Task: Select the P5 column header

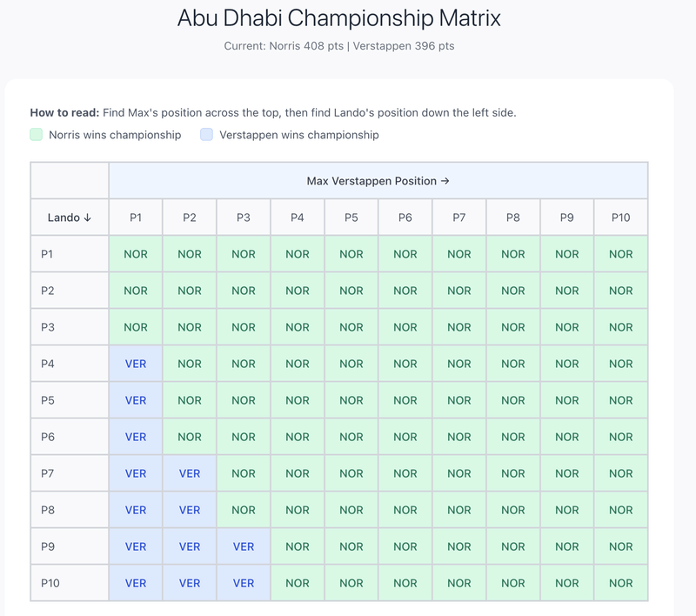Action: (x=351, y=218)
